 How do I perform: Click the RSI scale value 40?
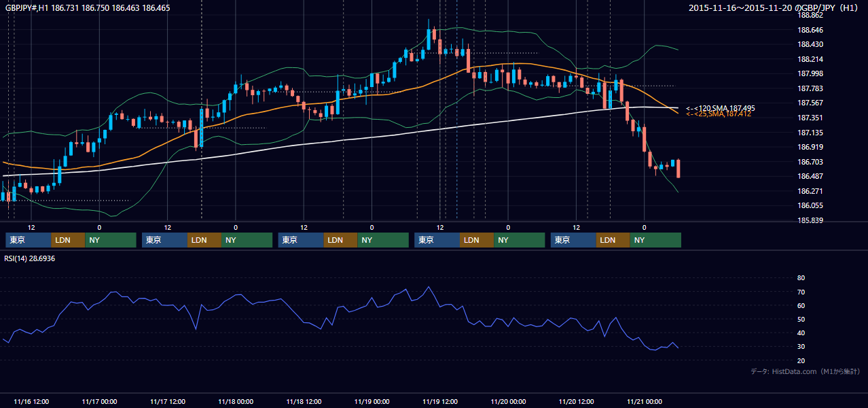[x=801, y=333]
